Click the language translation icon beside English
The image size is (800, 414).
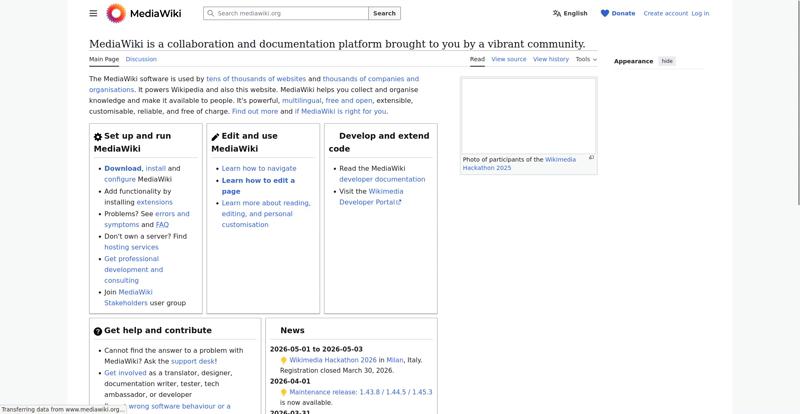557,13
